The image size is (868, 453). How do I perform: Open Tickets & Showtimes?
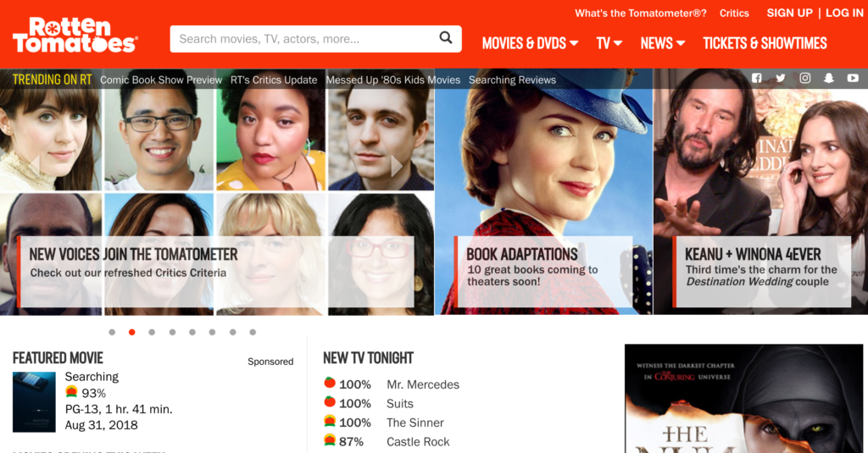[765, 43]
